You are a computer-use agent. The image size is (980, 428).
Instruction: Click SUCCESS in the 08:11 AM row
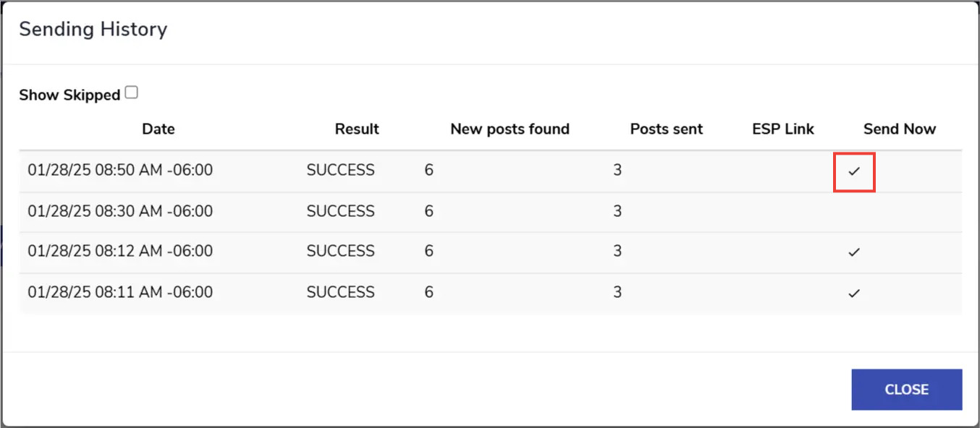coord(340,292)
